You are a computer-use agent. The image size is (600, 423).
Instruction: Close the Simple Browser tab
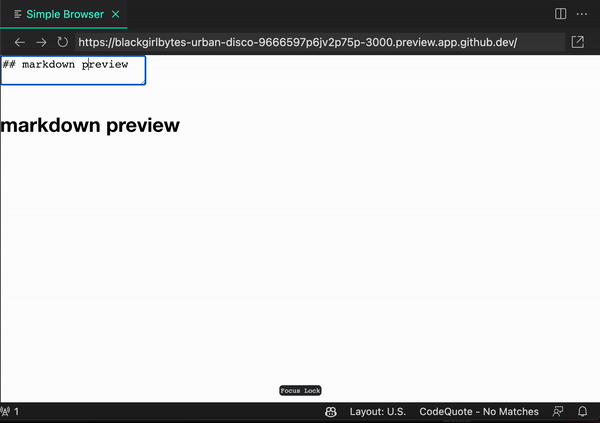[116, 14]
